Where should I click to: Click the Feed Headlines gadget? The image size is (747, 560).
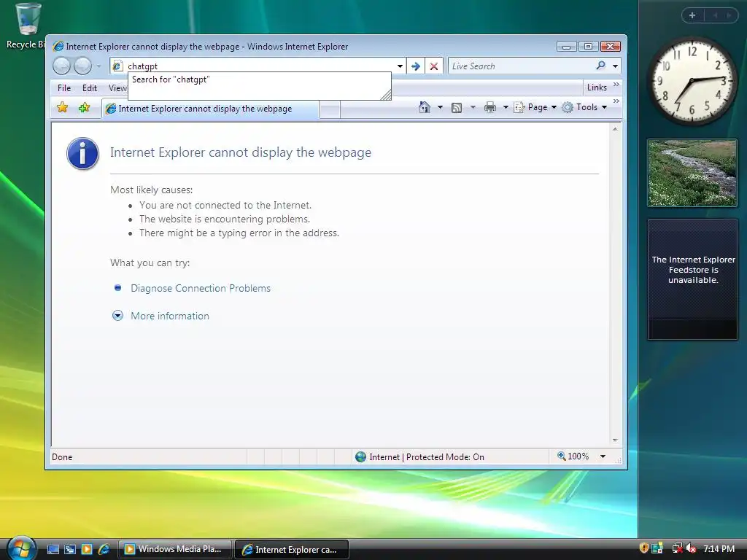692,279
